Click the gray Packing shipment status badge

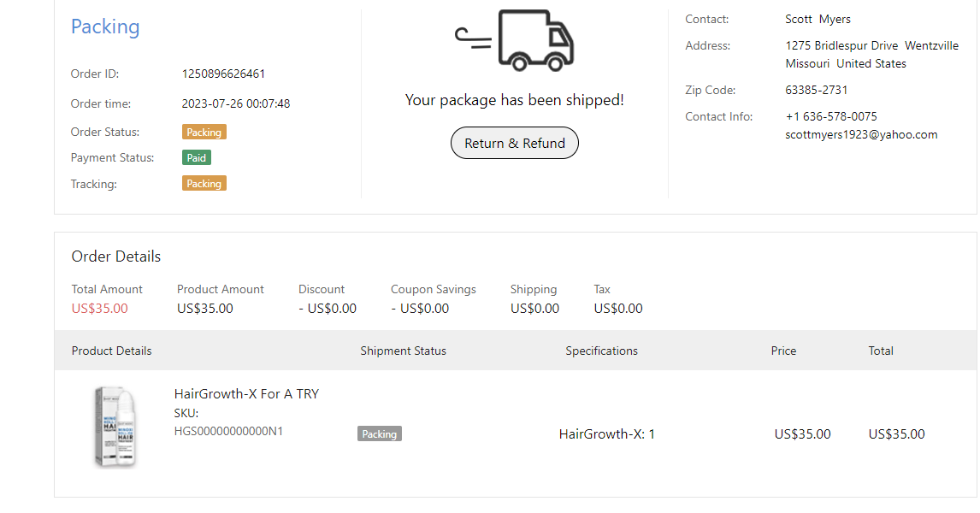pyautogui.click(x=379, y=434)
